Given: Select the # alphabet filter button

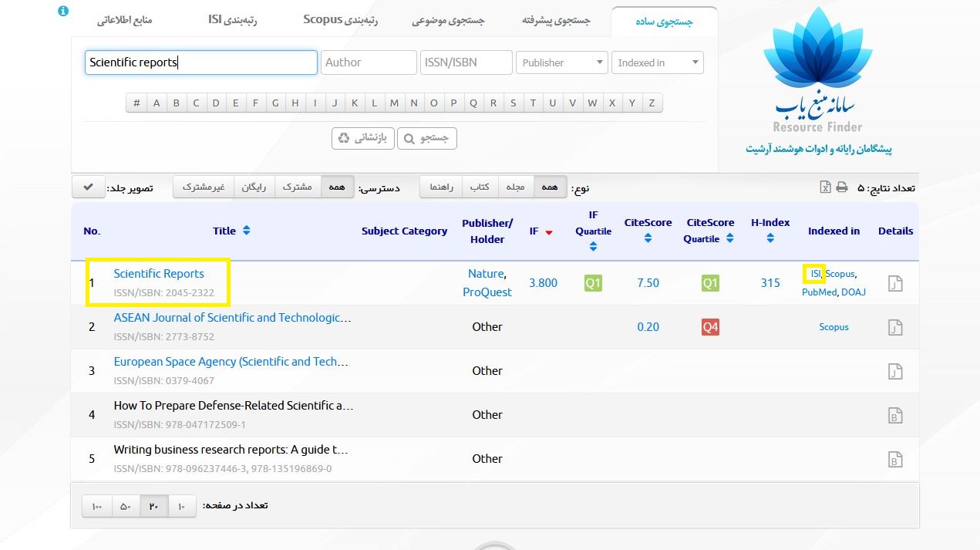Looking at the screenshot, I should coord(136,103).
